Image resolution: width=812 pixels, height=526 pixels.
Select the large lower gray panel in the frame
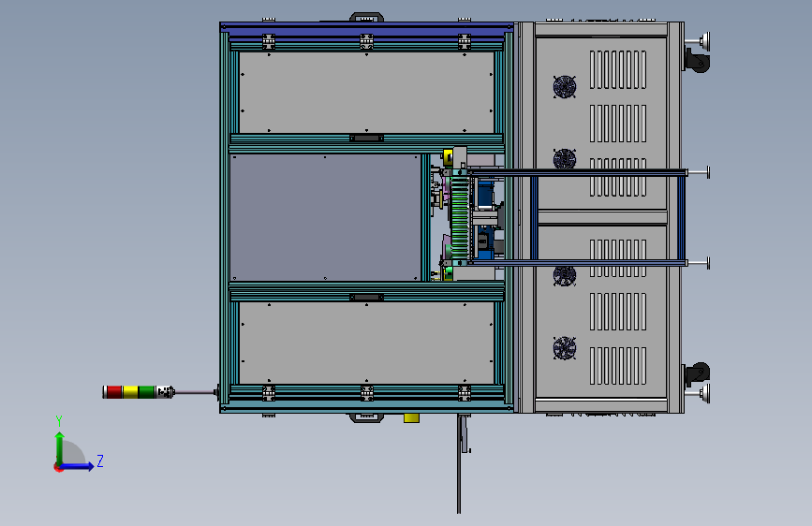click(x=366, y=343)
